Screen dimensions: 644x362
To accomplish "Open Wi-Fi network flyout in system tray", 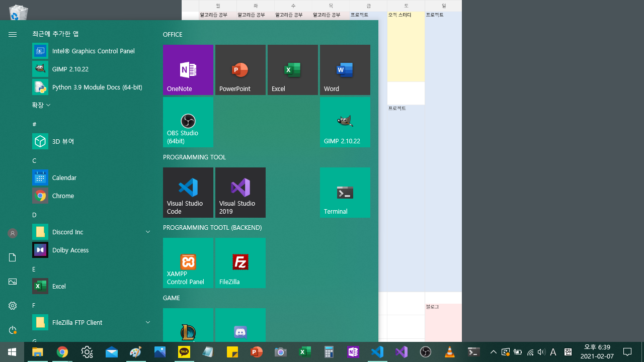I will (530, 352).
